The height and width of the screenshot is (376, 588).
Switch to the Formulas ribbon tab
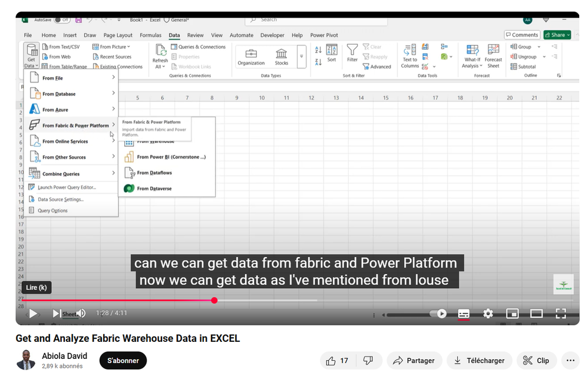click(x=150, y=35)
